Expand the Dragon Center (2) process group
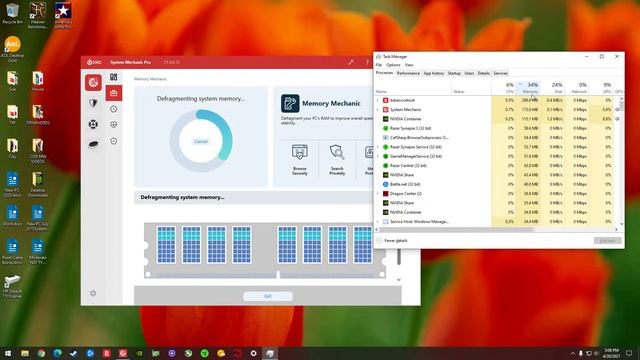The height and width of the screenshot is (360, 640). pyautogui.click(x=378, y=193)
